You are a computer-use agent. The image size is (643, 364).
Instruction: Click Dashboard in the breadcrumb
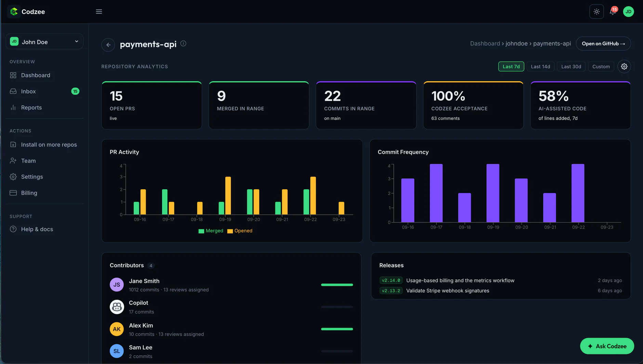pos(485,43)
